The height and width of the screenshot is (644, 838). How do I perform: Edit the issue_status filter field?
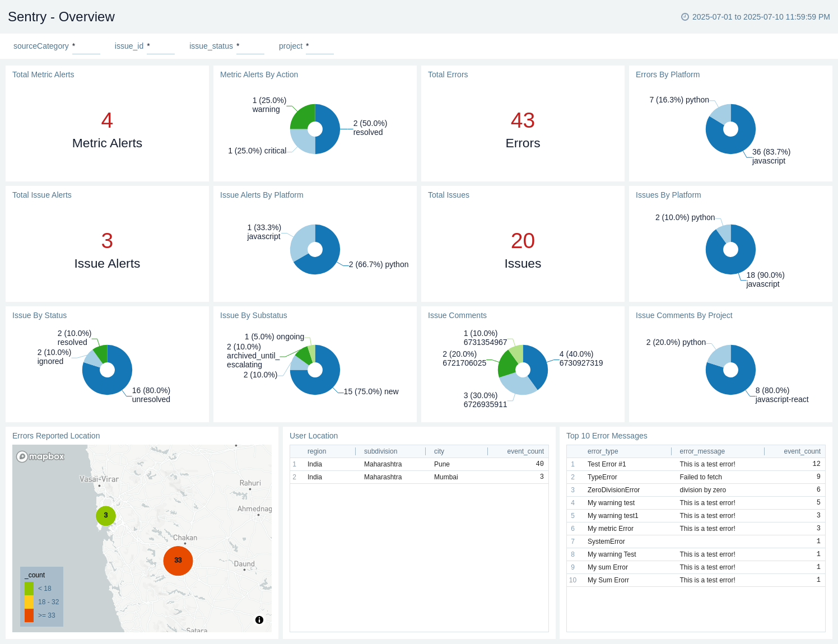[250, 46]
